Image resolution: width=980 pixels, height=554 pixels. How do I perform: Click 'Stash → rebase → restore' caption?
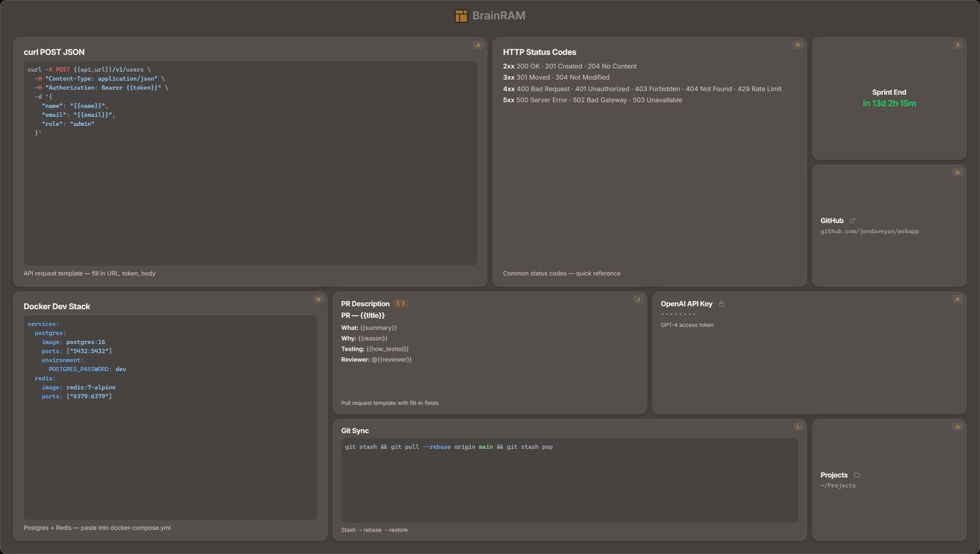tap(374, 530)
